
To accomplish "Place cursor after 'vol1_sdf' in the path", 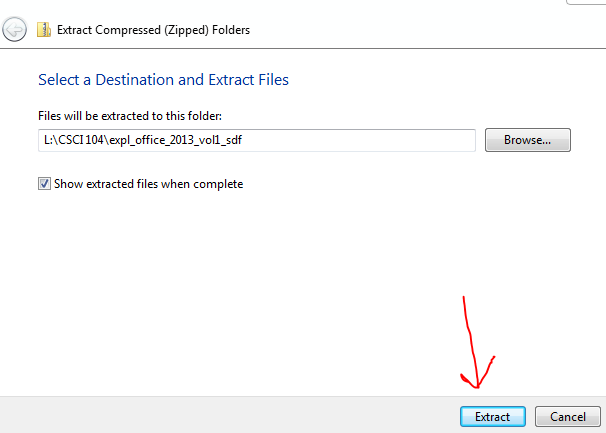I will [244, 140].
